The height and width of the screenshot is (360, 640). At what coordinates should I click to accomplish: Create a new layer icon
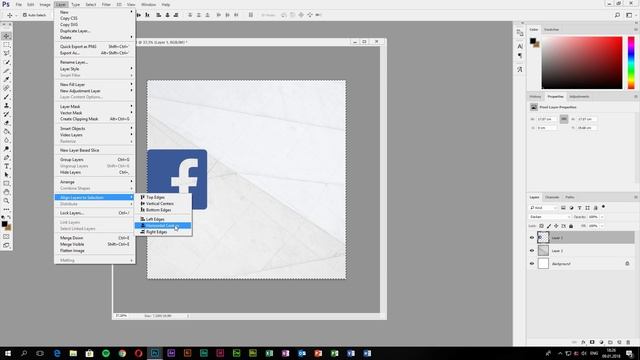coord(619,342)
